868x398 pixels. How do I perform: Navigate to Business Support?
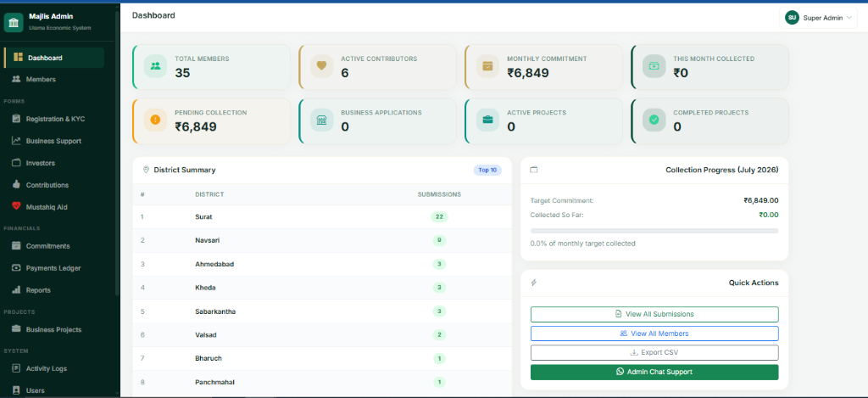coord(53,141)
